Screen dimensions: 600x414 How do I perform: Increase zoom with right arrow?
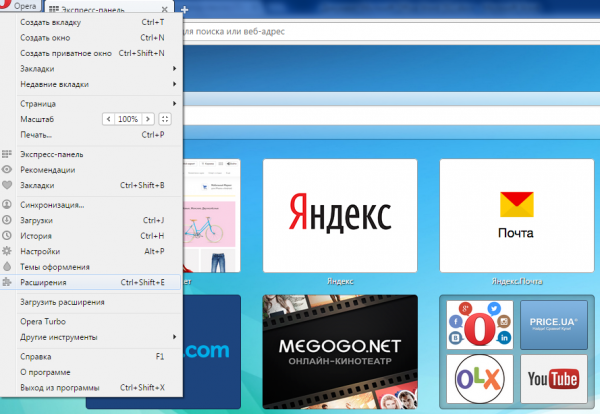[148, 119]
